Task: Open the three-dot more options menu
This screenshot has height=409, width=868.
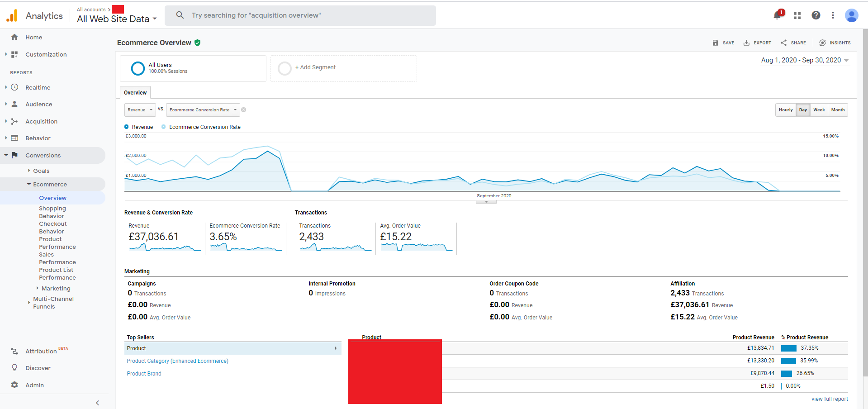Action: pos(833,15)
